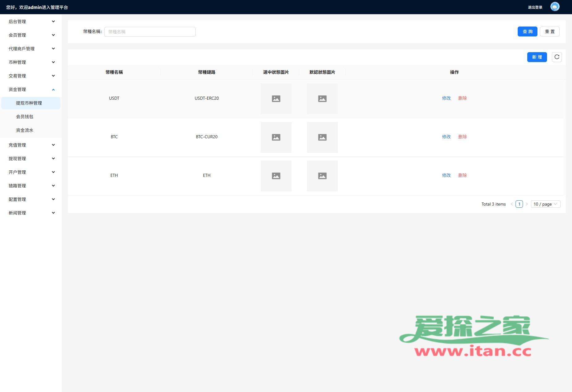Focus the 幣種名稱 search input field
The height and width of the screenshot is (392, 572).
pos(150,32)
